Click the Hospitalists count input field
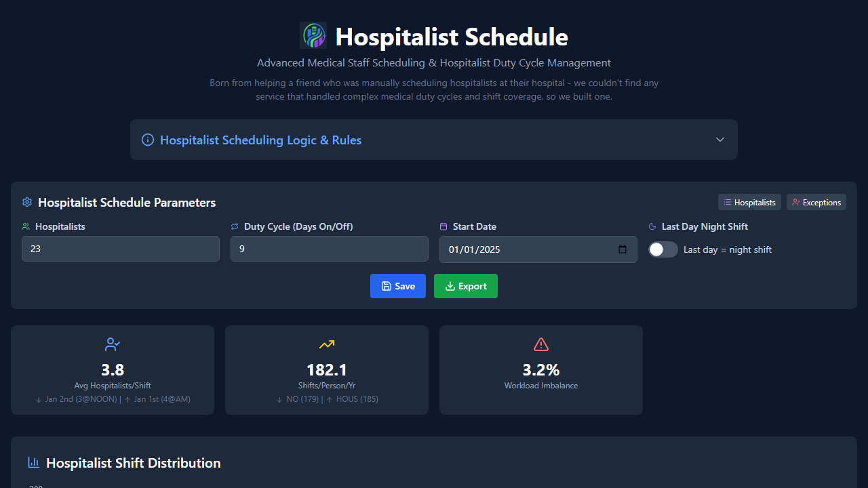The image size is (868, 488). coord(121,249)
